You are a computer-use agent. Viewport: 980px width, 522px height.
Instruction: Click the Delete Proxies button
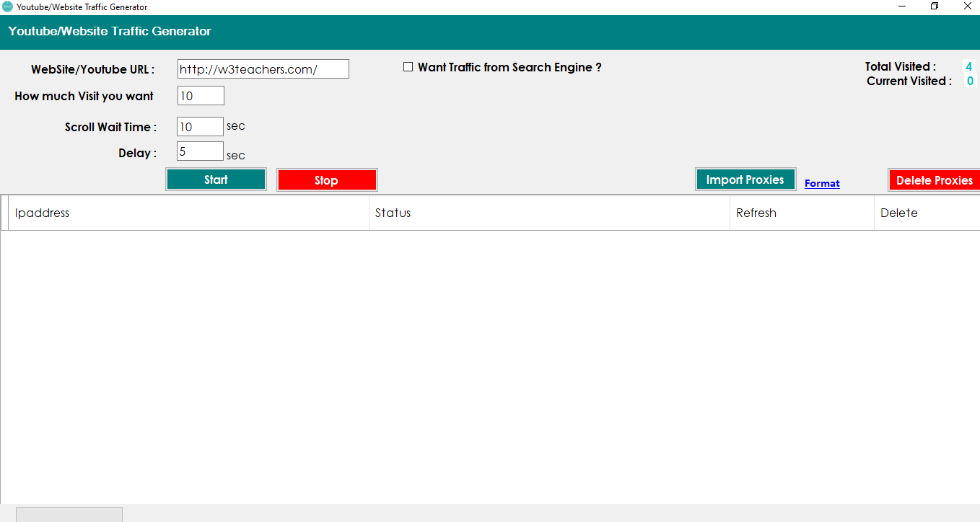coord(935,180)
